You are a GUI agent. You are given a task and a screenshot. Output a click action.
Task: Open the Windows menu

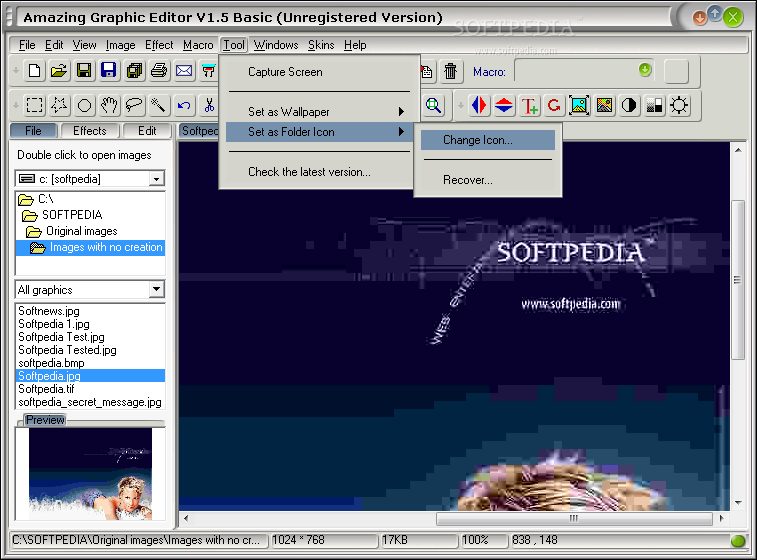[x=276, y=45]
